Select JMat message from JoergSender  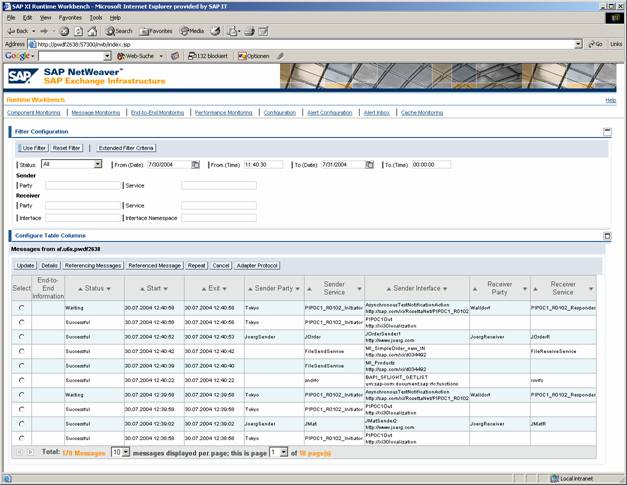[22, 423]
